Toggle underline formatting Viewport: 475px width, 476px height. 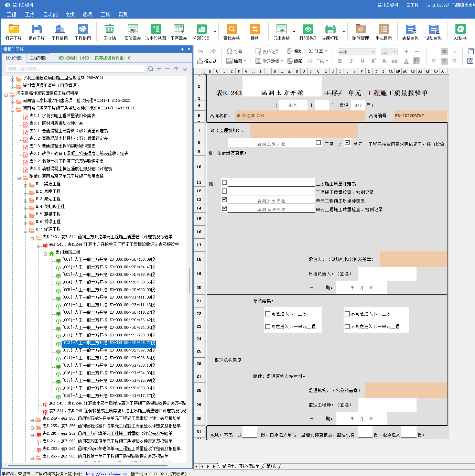[363, 61]
